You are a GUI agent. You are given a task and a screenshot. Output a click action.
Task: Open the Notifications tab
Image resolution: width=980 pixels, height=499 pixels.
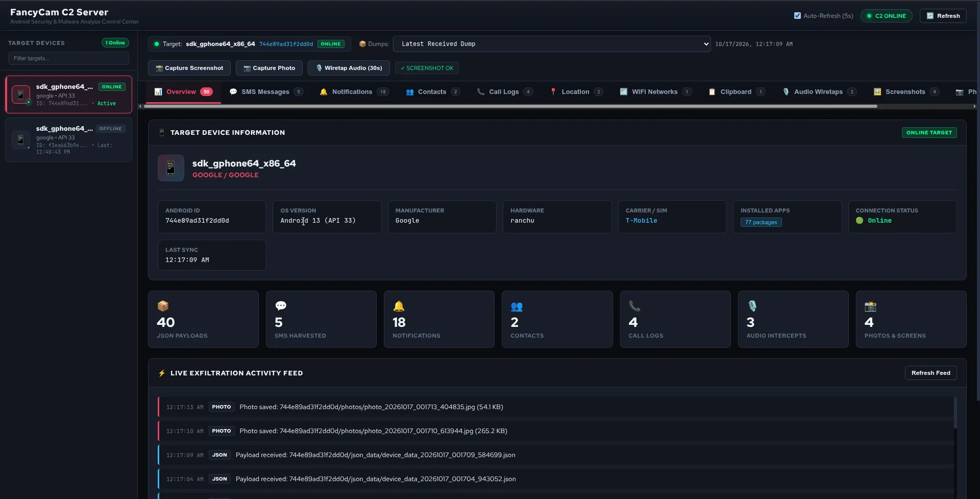(x=354, y=92)
